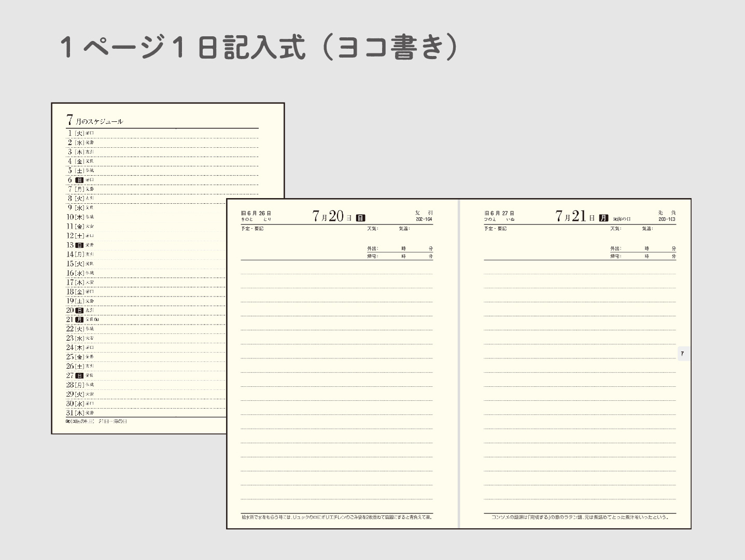The image size is (745, 560).
Task: Click schedule row '26 [土]'
Action: pyautogui.click(x=146, y=367)
